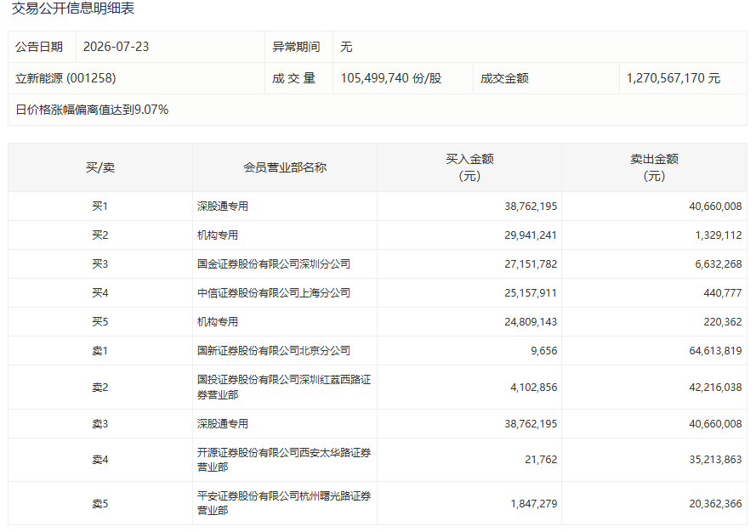Select the 买3 row label
The image size is (756, 532).
[x=100, y=264]
